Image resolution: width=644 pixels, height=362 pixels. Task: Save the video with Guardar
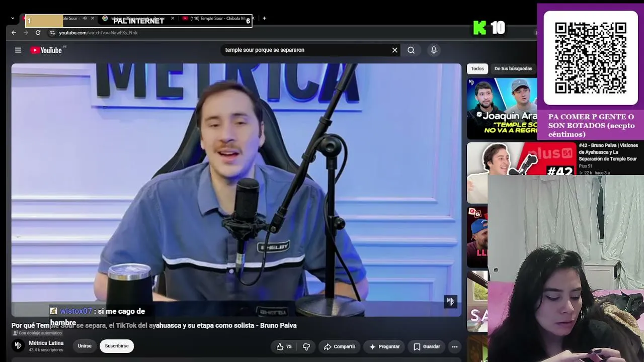point(427,346)
